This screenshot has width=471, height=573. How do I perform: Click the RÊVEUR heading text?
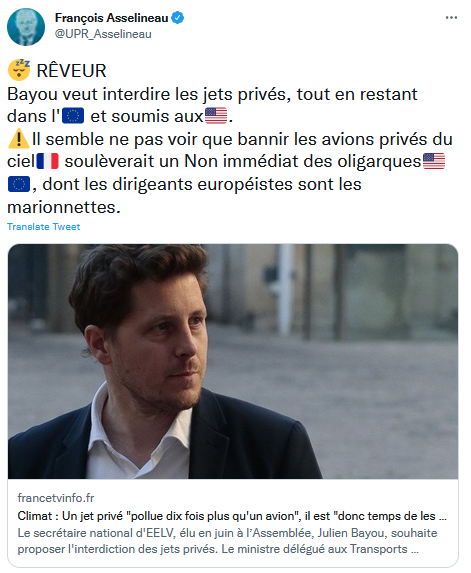[71, 71]
